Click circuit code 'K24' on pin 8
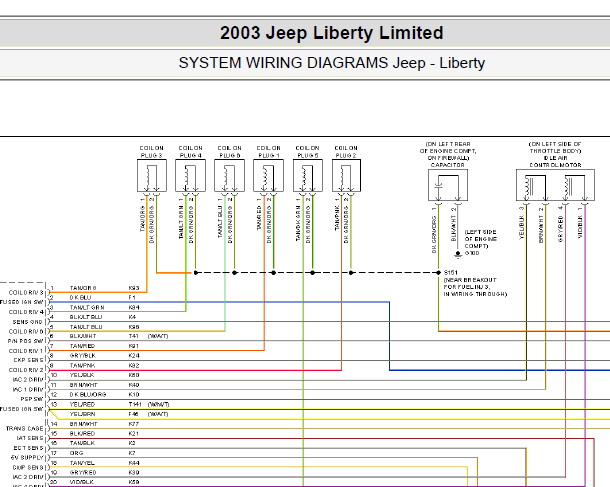 [x=134, y=356]
